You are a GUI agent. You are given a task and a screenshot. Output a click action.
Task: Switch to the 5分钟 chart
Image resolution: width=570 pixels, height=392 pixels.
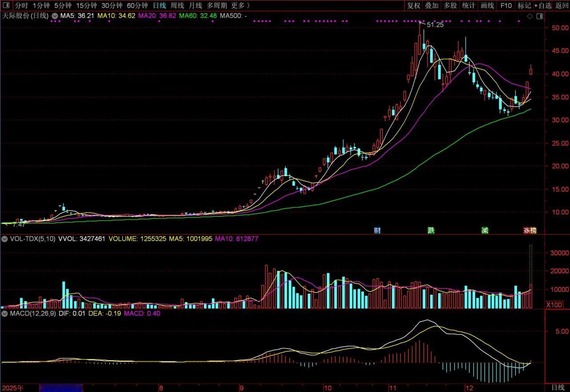(63, 5)
